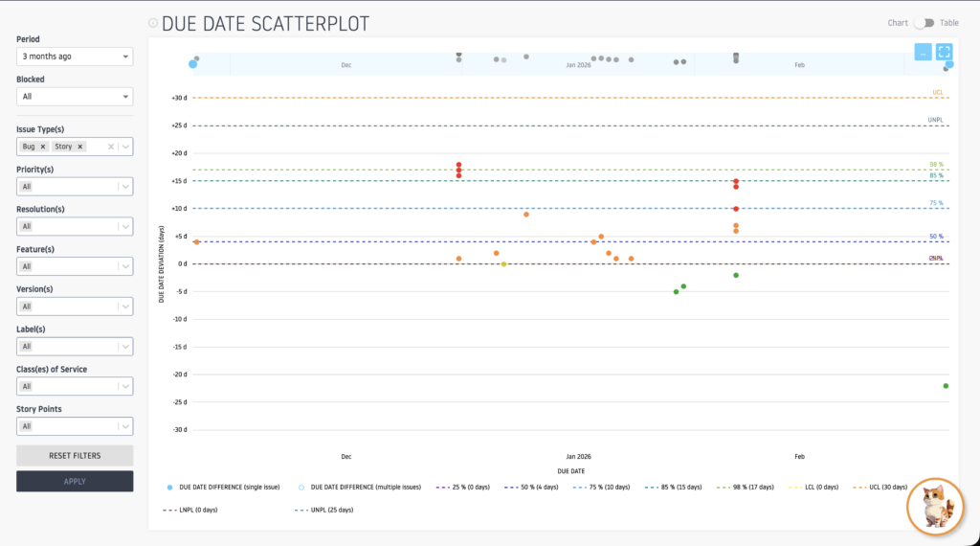Clear all selected Issue Types
The image size is (980, 546).
111,147
